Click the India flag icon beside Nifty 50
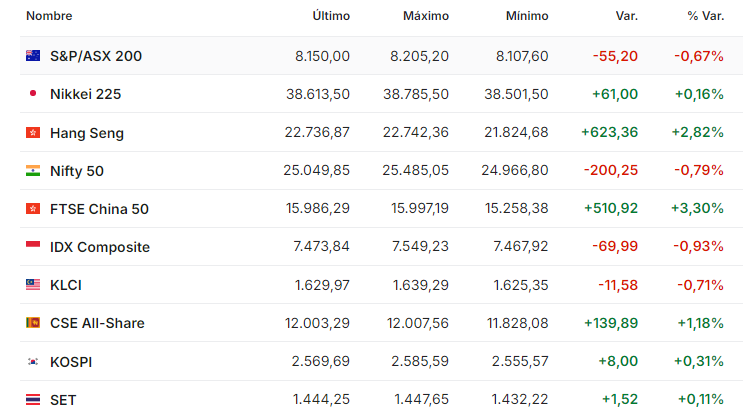 (x=33, y=171)
